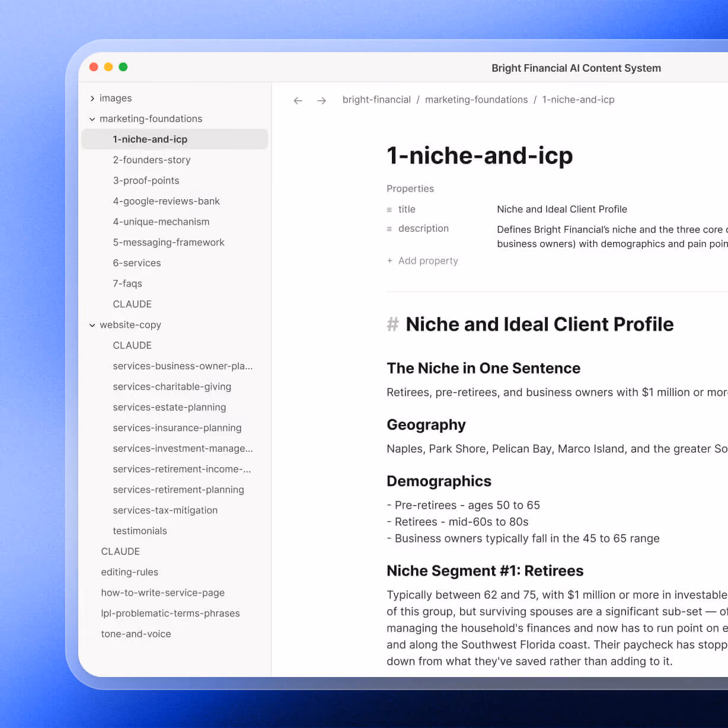Viewport: 728px width, 728px height.
Task: Open the root-level CLAUDE note above editing-rules
Action: (120, 552)
